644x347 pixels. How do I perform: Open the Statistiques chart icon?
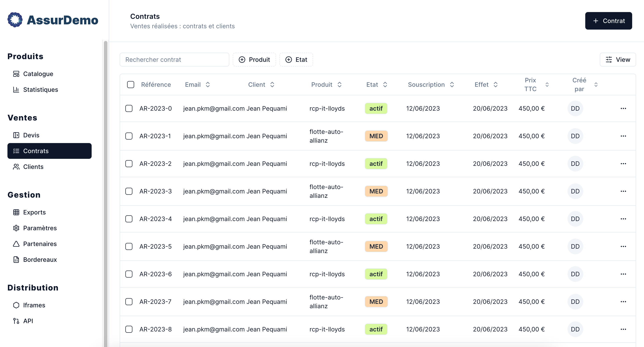click(16, 89)
